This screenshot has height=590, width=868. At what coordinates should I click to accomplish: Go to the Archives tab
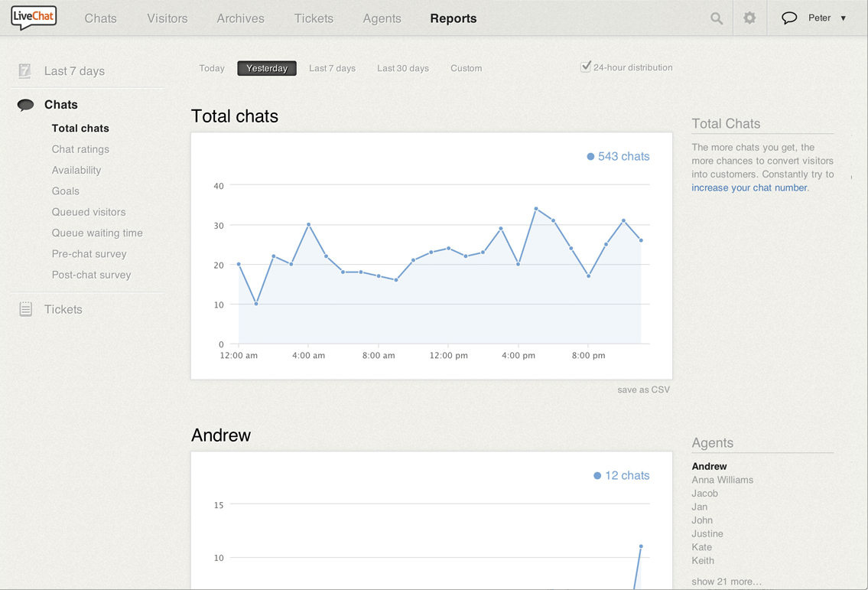coord(240,18)
